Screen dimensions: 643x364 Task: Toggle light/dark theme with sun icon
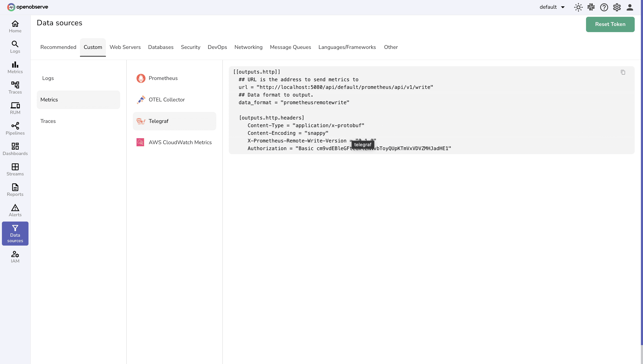(x=578, y=7)
